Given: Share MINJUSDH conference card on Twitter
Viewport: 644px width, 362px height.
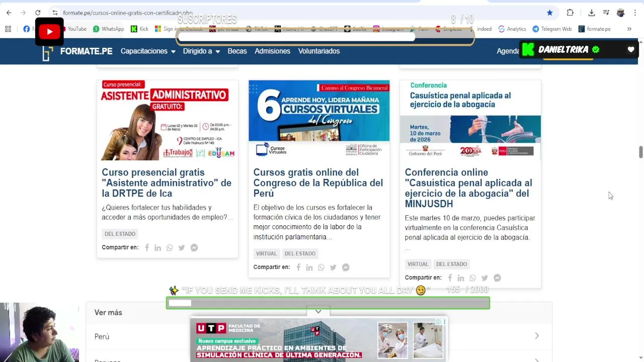Looking at the screenshot, I should 485,278.
